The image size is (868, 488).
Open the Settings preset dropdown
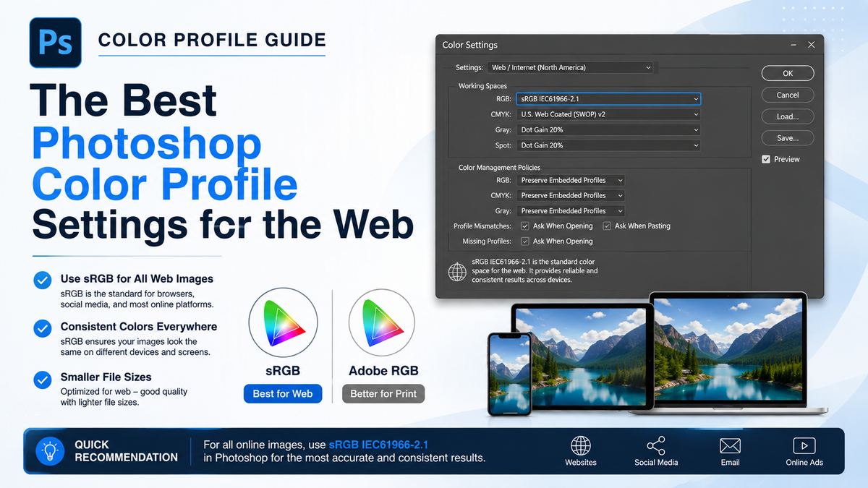click(571, 67)
